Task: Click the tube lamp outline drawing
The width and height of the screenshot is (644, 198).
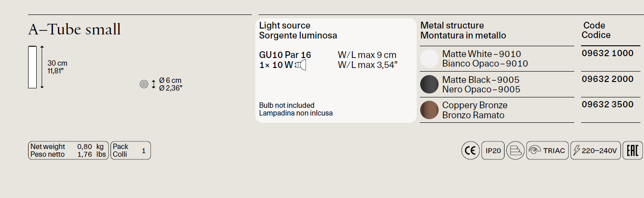Action: 32,67
